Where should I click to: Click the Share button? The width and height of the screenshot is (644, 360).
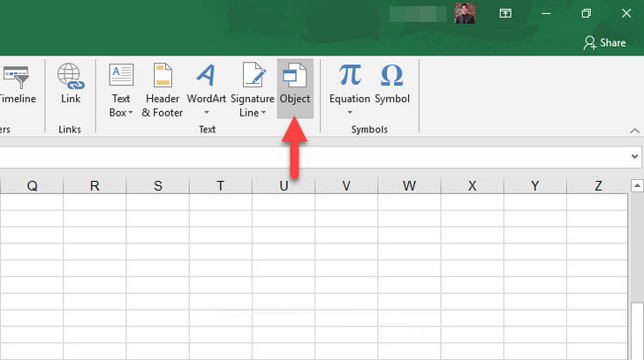pyautogui.click(x=604, y=42)
